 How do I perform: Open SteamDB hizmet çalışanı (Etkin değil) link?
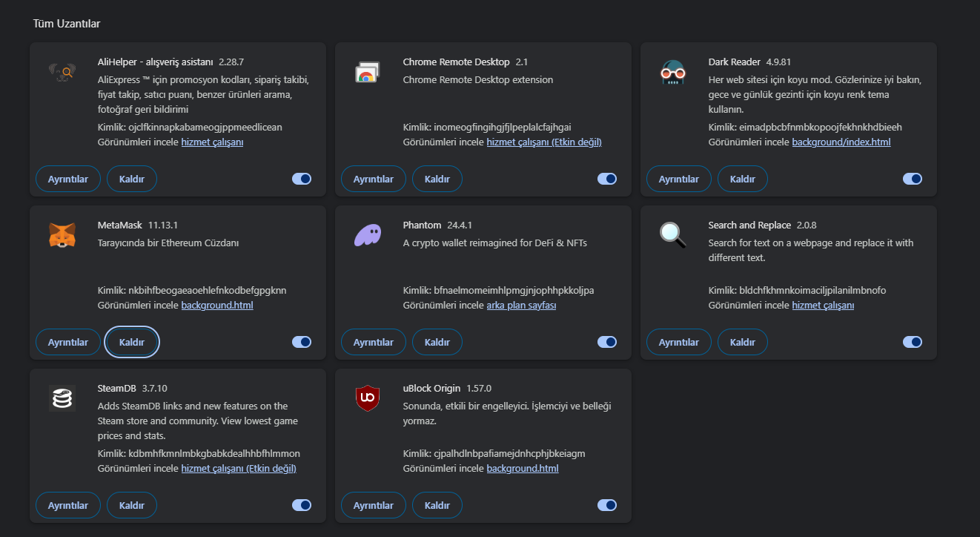(x=239, y=468)
